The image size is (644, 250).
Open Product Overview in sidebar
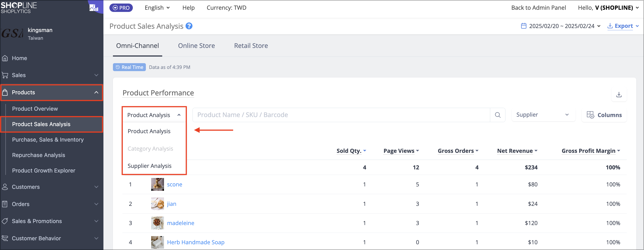35,109
